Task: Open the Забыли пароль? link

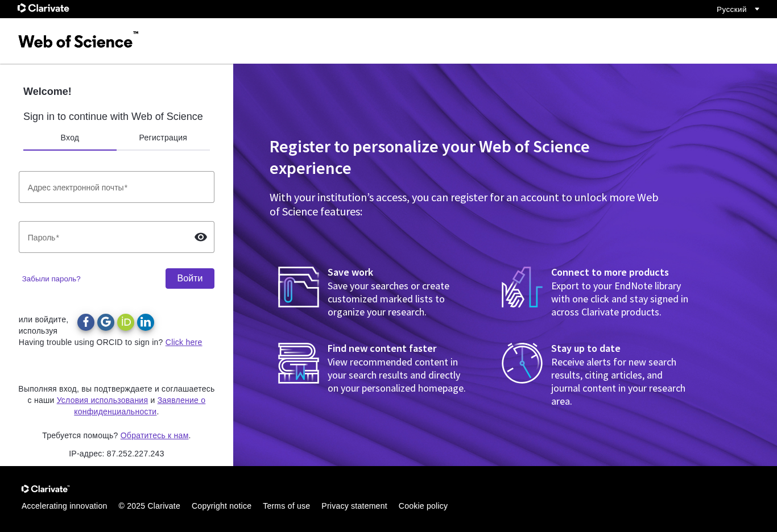Action: tap(51, 279)
